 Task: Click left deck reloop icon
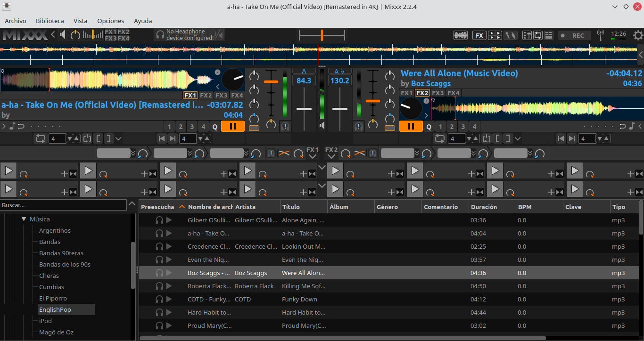point(87,138)
